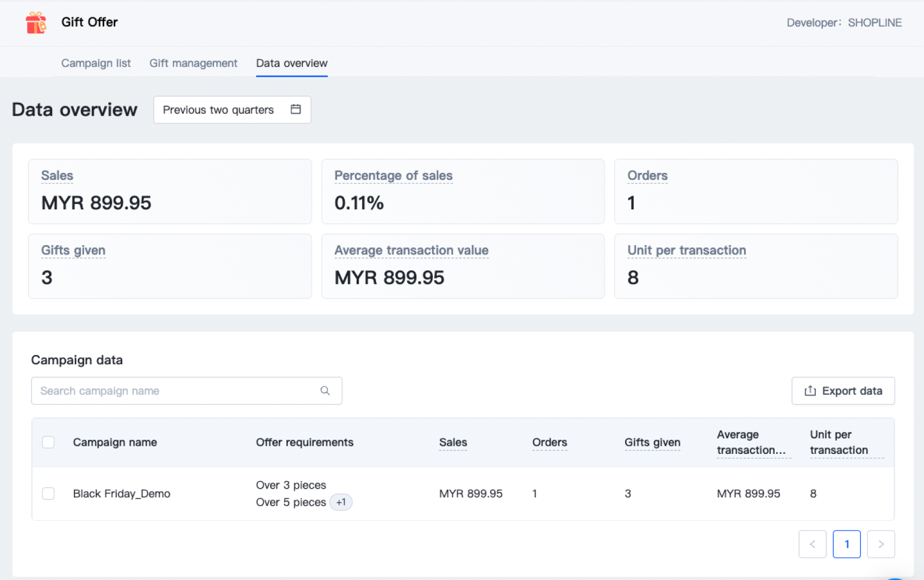Switch to the Campaign list tab

pyautogui.click(x=96, y=63)
